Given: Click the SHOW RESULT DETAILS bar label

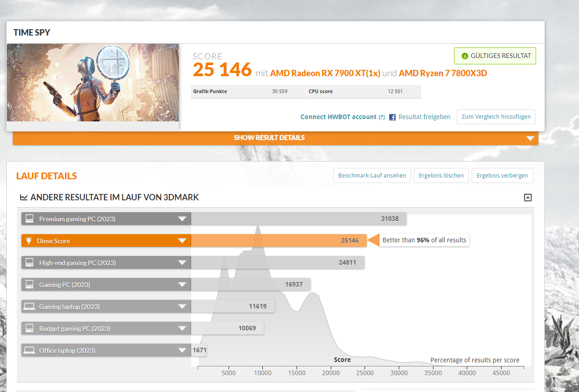Looking at the screenshot, I should point(269,138).
